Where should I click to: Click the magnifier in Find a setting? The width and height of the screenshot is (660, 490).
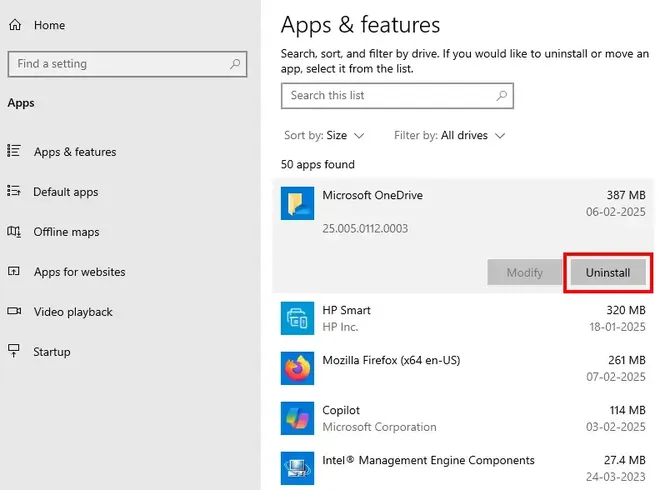click(235, 64)
